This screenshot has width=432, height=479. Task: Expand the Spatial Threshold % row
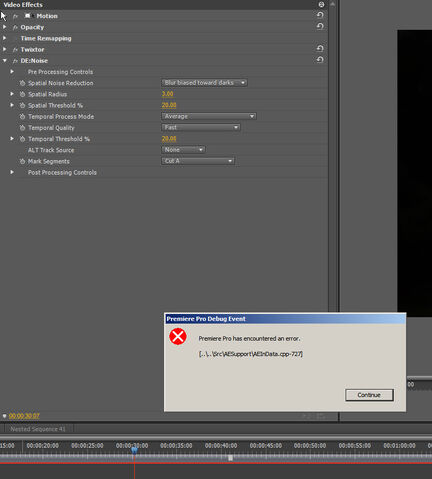click(12, 105)
